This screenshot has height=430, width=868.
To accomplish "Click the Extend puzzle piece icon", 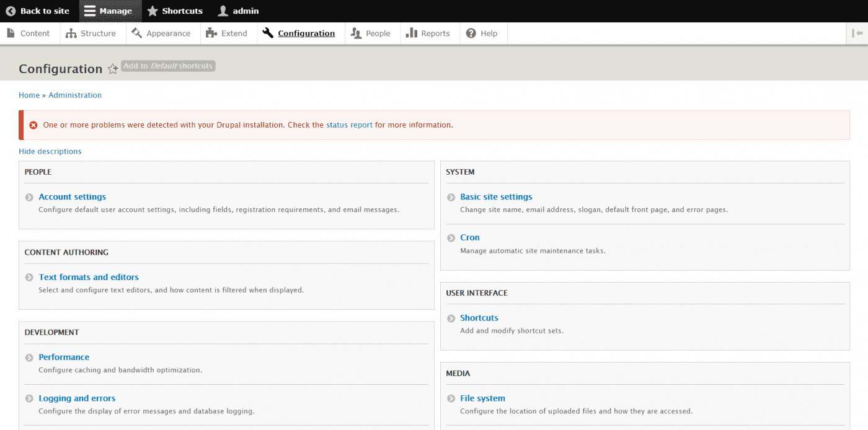I will pos(211,33).
